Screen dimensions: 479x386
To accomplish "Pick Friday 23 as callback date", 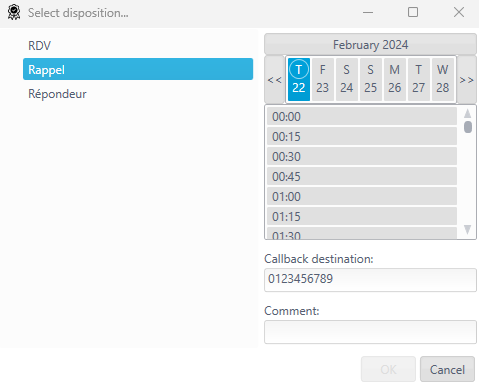I will click(x=323, y=79).
